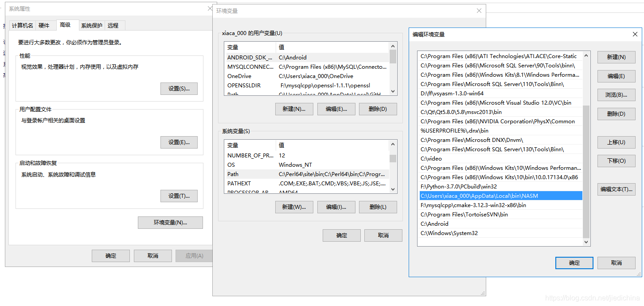Click 新建(N)... for user variables

pyautogui.click(x=294, y=109)
